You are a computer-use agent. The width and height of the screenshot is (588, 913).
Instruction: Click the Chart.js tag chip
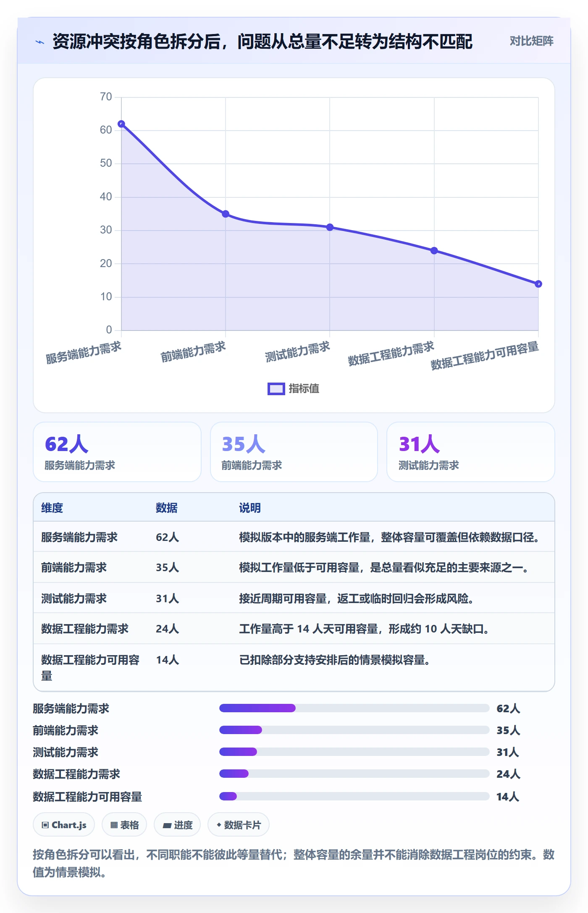[64, 825]
